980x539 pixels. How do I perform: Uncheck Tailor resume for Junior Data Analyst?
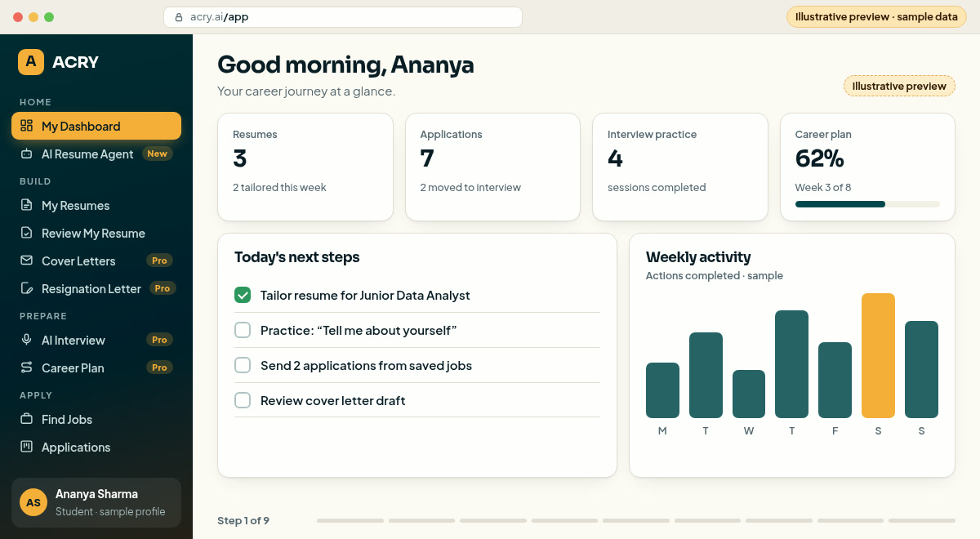tap(243, 295)
